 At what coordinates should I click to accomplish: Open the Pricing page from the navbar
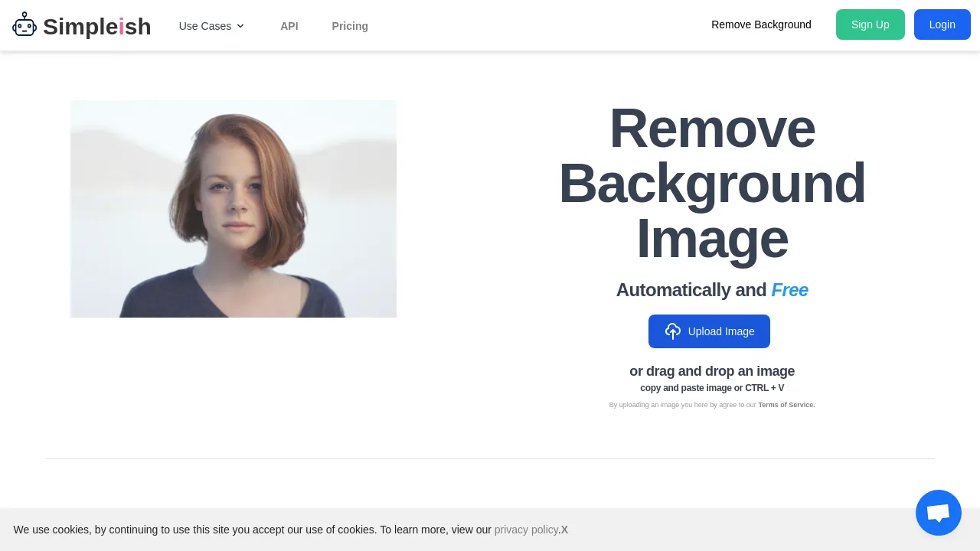350,26
